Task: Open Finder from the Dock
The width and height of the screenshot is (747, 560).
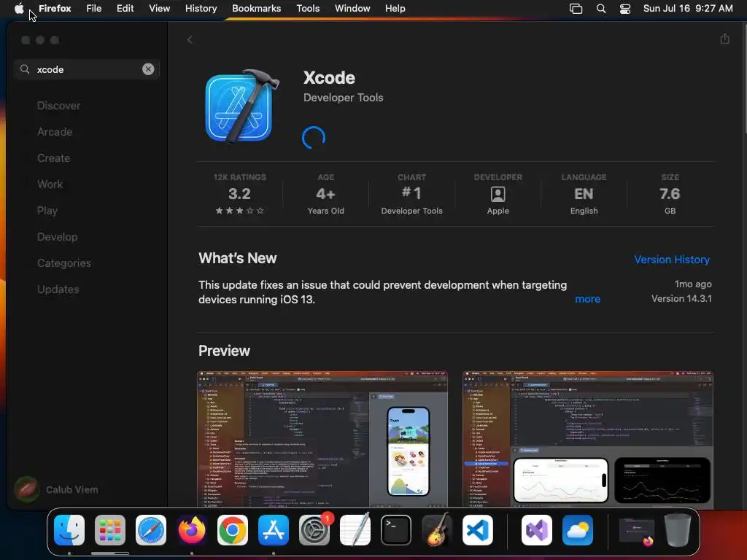Action: 69,530
